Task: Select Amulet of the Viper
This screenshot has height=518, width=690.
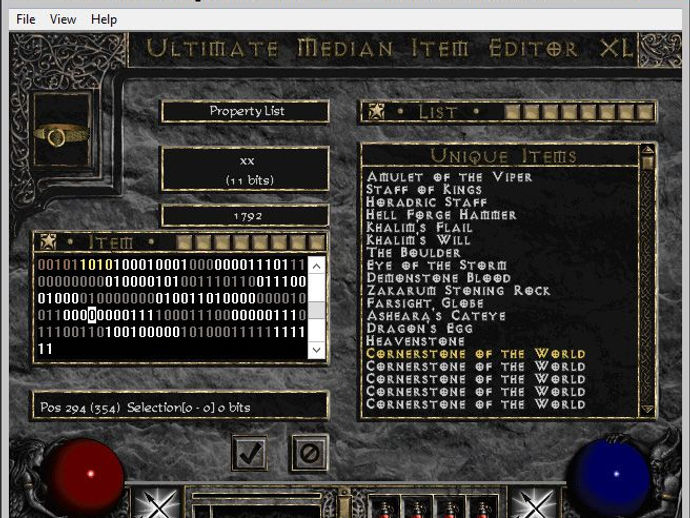Action: [x=449, y=177]
